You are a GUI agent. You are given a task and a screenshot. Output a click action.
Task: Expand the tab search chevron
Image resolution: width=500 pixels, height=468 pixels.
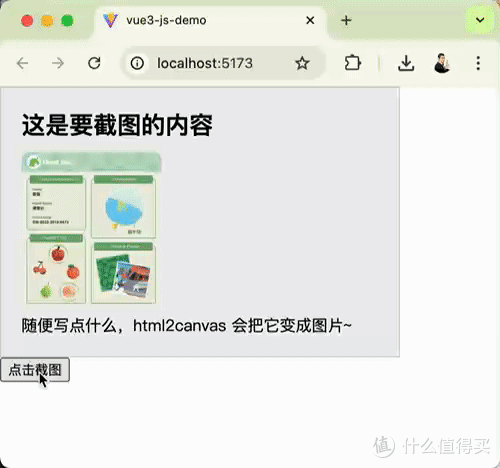[x=480, y=20]
